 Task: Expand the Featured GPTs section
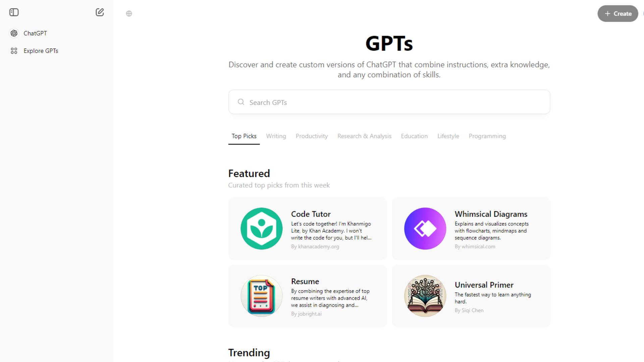point(250,173)
